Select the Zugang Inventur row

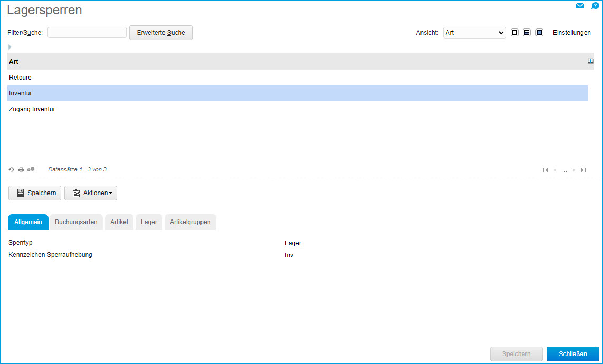coord(32,109)
